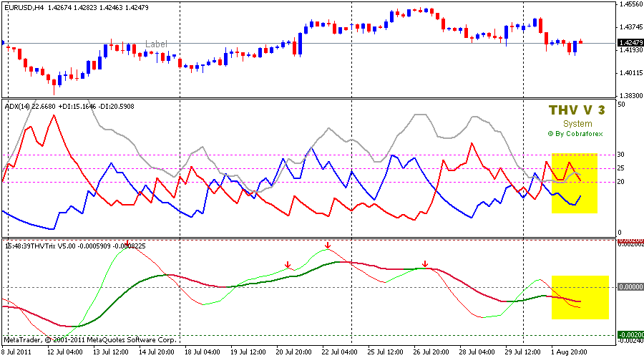Click the red arrow at the 13 Jul Trix peak

[x=127, y=243]
